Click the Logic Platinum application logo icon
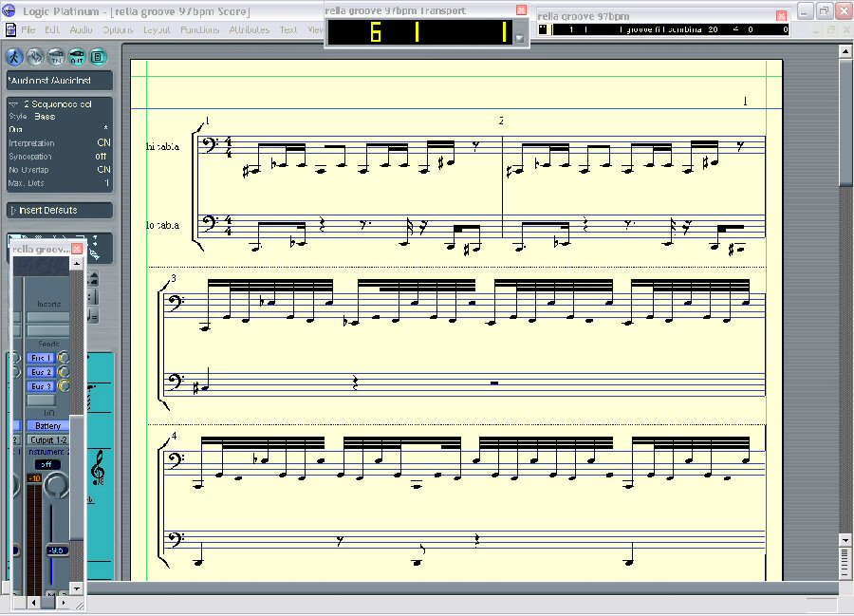This screenshot has height=616, width=854. (x=9, y=10)
